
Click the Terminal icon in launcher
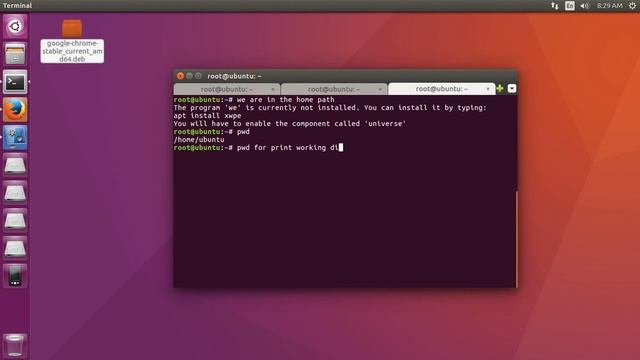15,82
